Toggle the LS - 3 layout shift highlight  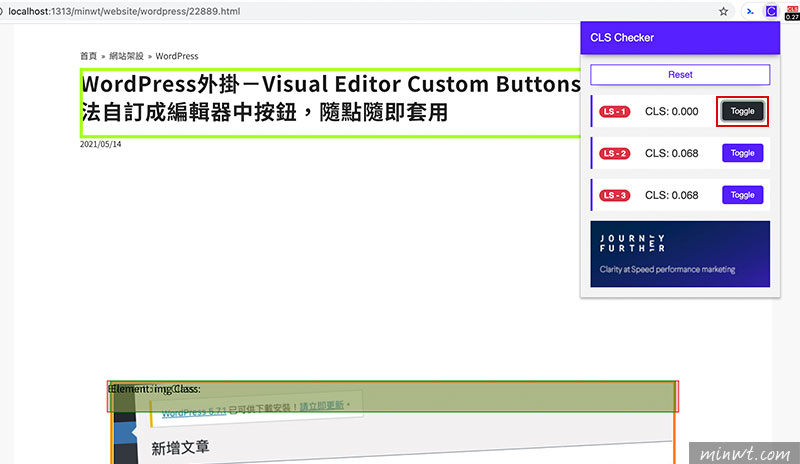pyautogui.click(x=742, y=195)
